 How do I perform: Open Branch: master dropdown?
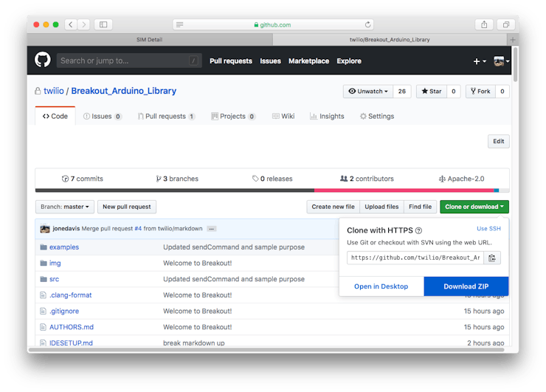pos(64,207)
